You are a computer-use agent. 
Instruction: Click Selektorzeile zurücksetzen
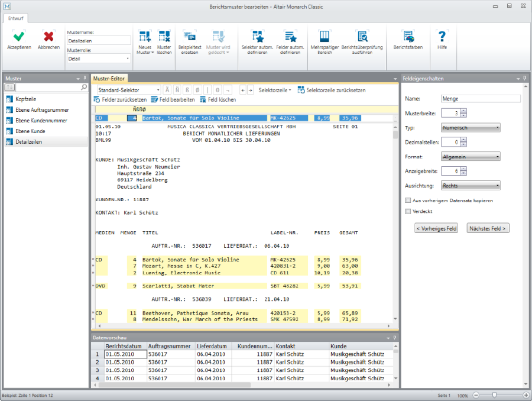[x=332, y=90]
